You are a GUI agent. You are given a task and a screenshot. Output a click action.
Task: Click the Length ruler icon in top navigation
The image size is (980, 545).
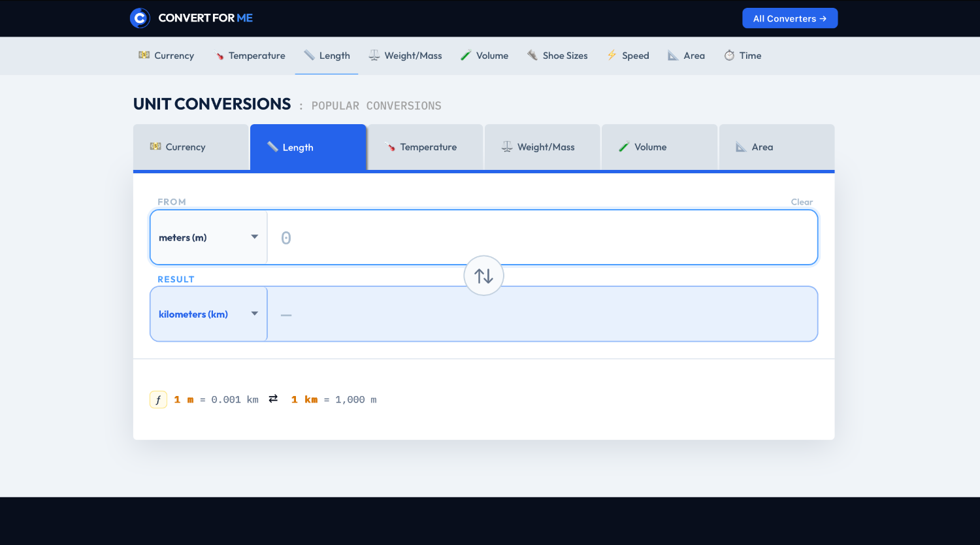coord(309,55)
